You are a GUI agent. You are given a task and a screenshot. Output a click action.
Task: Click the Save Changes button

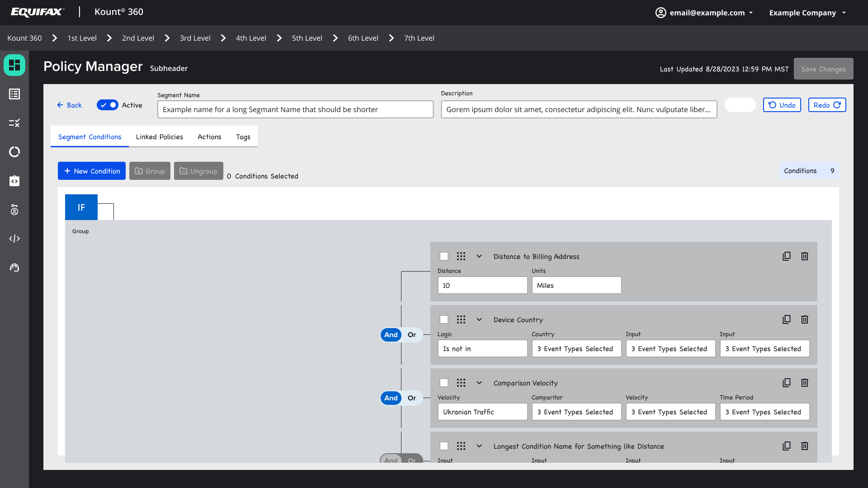[x=824, y=69]
